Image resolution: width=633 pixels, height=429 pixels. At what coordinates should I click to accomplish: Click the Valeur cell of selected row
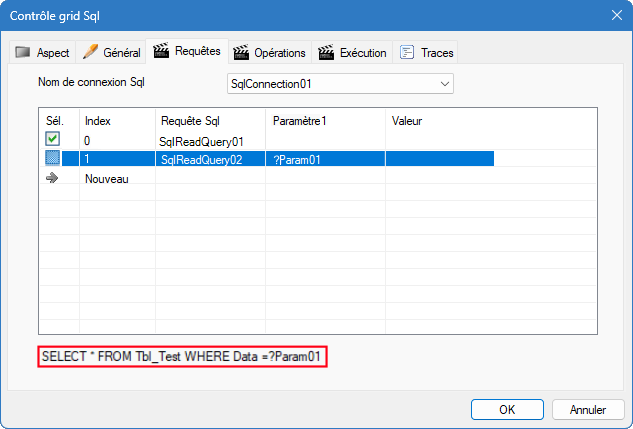click(x=440, y=159)
